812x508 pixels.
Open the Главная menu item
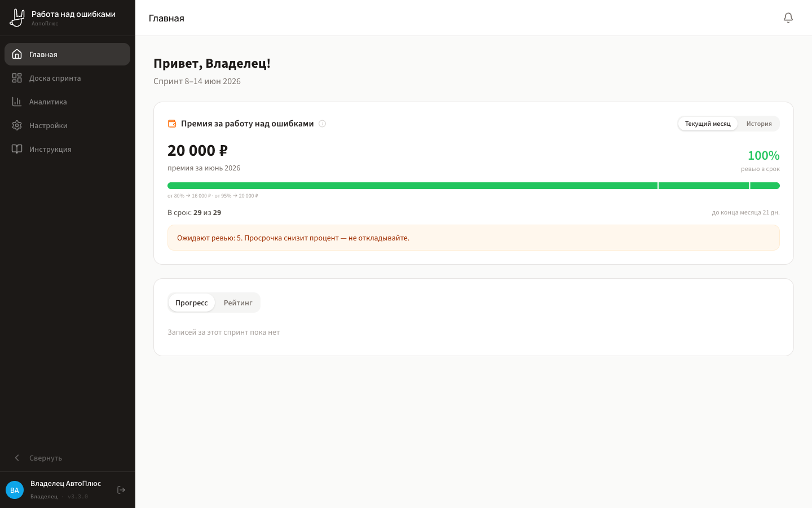point(67,54)
